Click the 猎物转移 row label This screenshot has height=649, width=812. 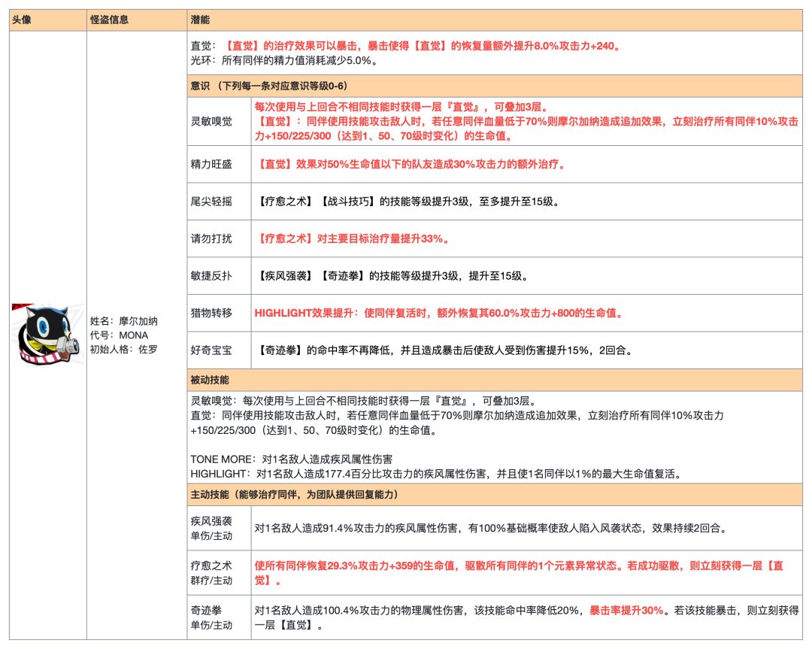[211, 313]
